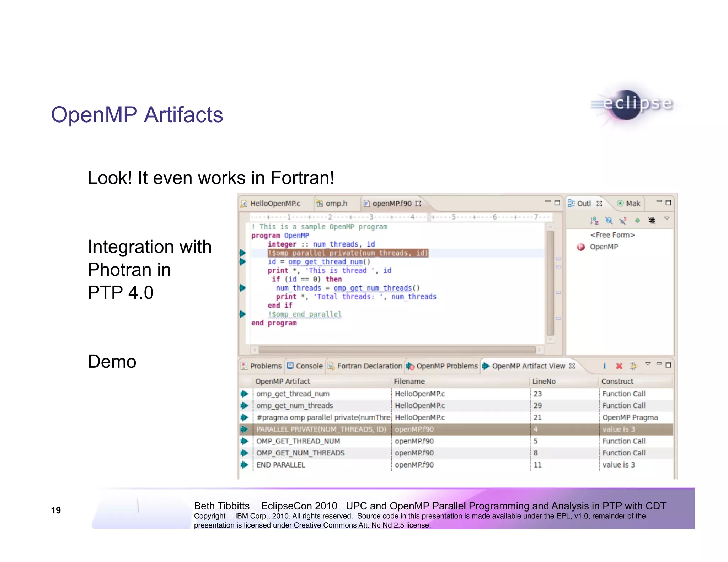The width and height of the screenshot is (728, 562).
Task: Minimize the editor area
Action: click(548, 202)
